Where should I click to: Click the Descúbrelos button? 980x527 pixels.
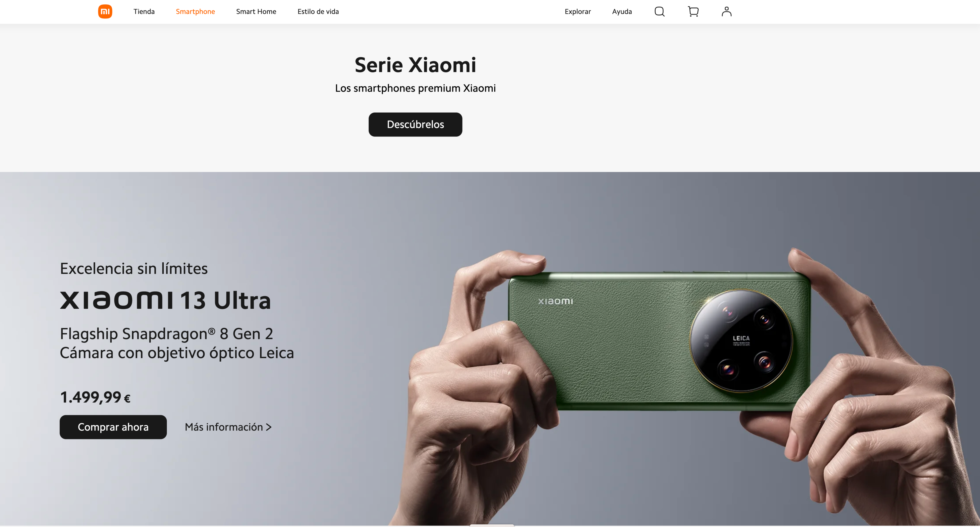[415, 125]
